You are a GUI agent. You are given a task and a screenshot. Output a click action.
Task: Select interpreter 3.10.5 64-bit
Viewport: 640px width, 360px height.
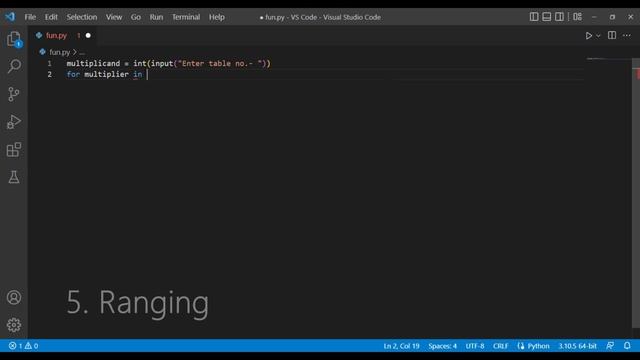point(578,346)
